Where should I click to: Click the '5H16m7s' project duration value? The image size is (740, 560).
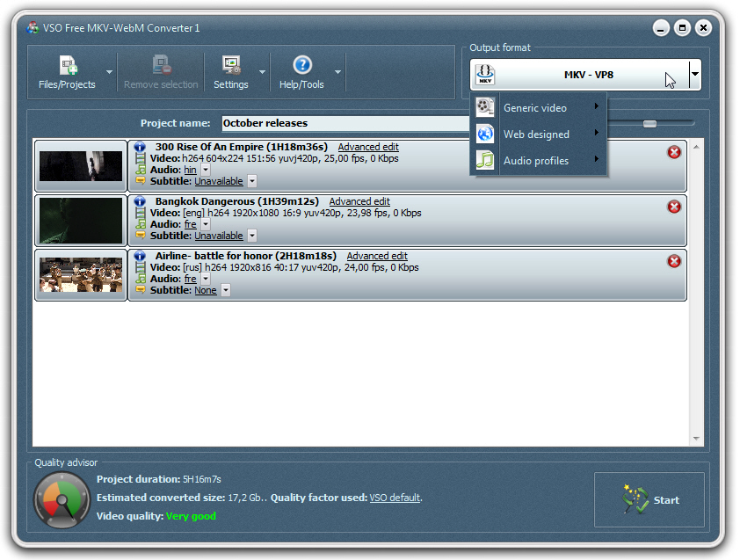click(x=202, y=479)
